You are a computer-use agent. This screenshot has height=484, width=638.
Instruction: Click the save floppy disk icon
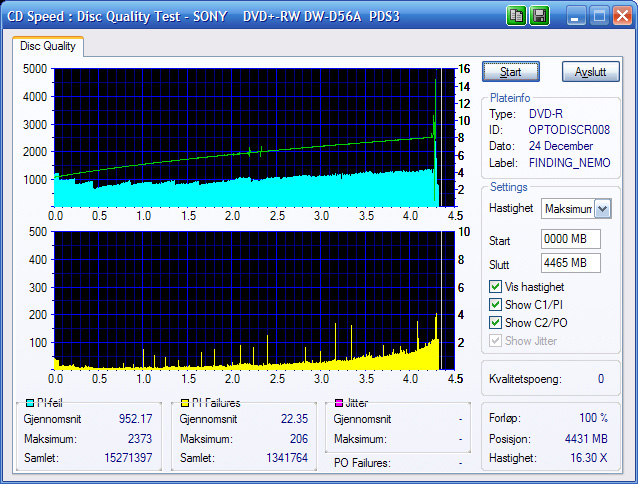coord(540,16)
